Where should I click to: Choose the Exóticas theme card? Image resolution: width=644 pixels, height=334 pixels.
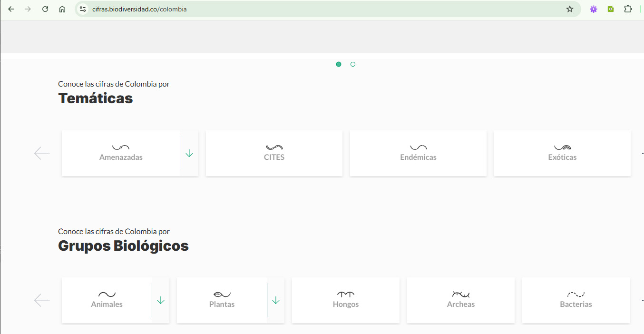coord(562,153)
